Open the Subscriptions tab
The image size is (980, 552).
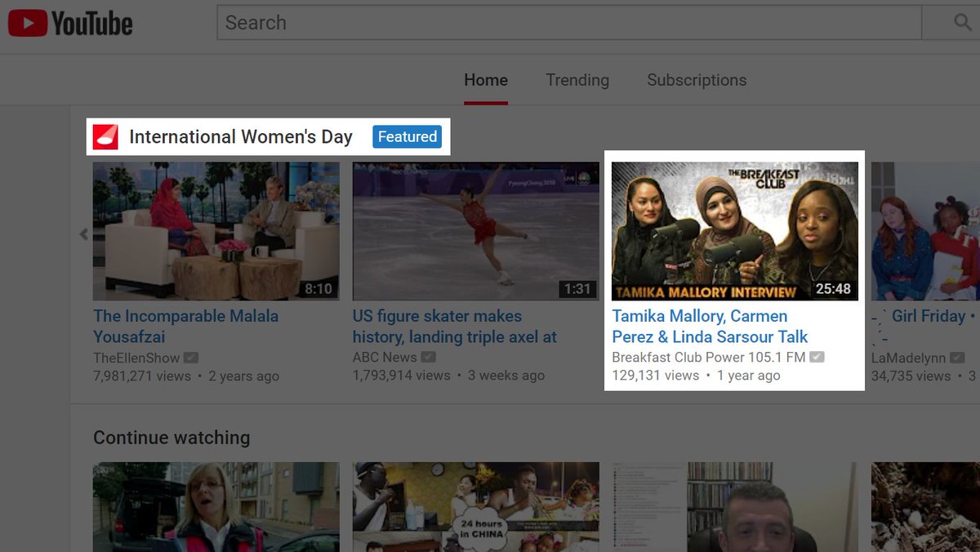coord(697,80)
